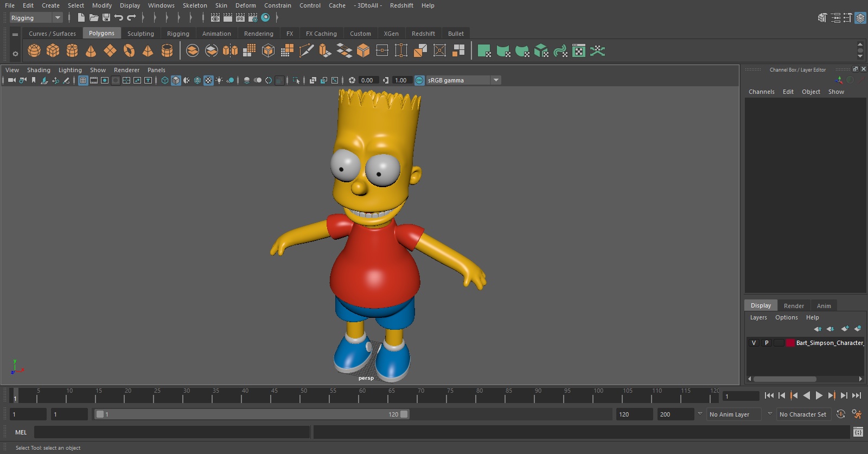Click the red color swatch of Bart layer
The height and width of the screenshot is (454, 868).
click(790, 343)
